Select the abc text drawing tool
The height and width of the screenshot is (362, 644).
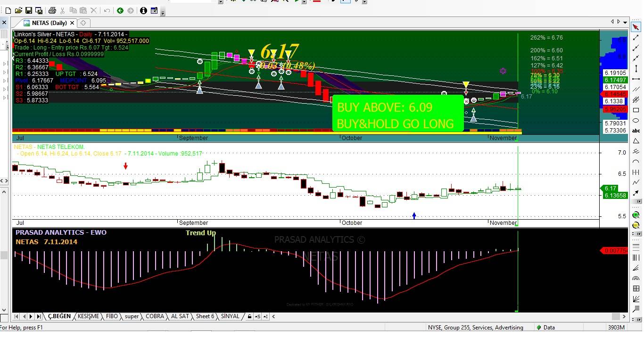tap(636, 131)
